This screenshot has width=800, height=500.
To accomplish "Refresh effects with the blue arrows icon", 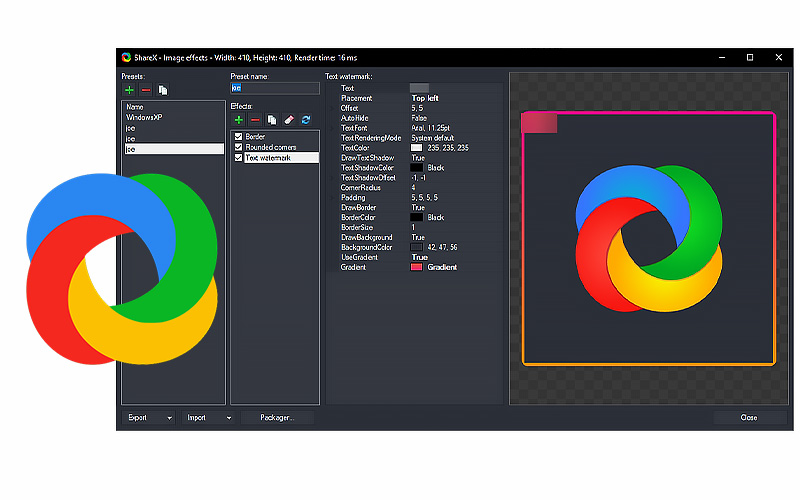I will pyautogui.click(x=306, y=120).
